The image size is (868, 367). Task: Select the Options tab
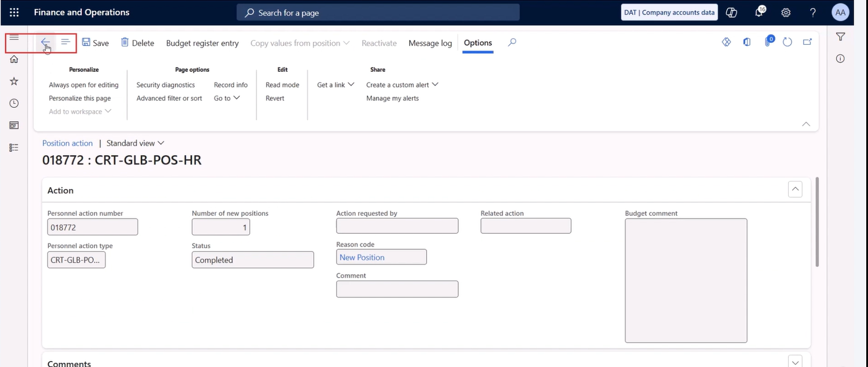point(478,43)
